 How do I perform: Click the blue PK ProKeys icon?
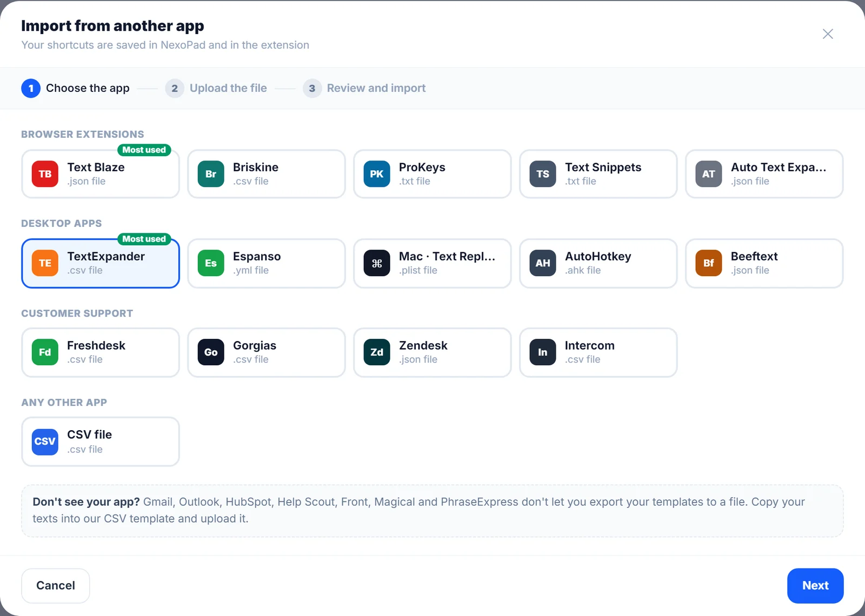[x=377, y=174]
